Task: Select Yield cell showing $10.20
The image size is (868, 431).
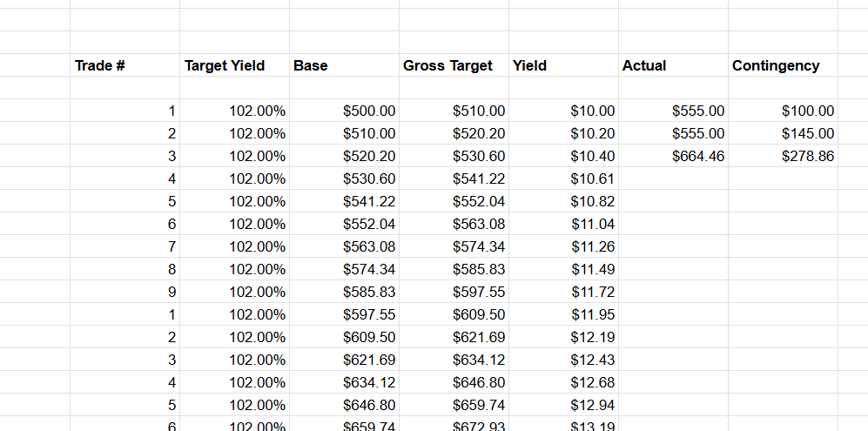Action: [563, 133]
